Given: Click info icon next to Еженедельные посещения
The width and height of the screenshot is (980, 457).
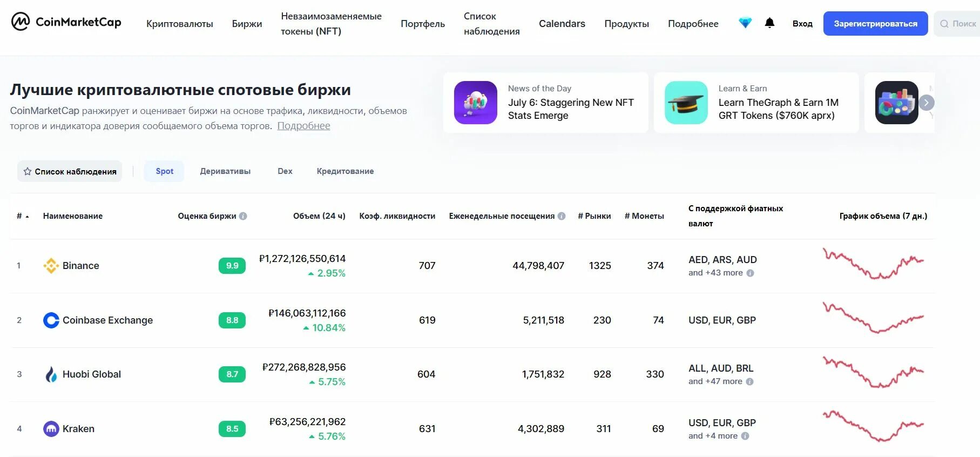Looking at the screenshot, I should pos(562,216).
